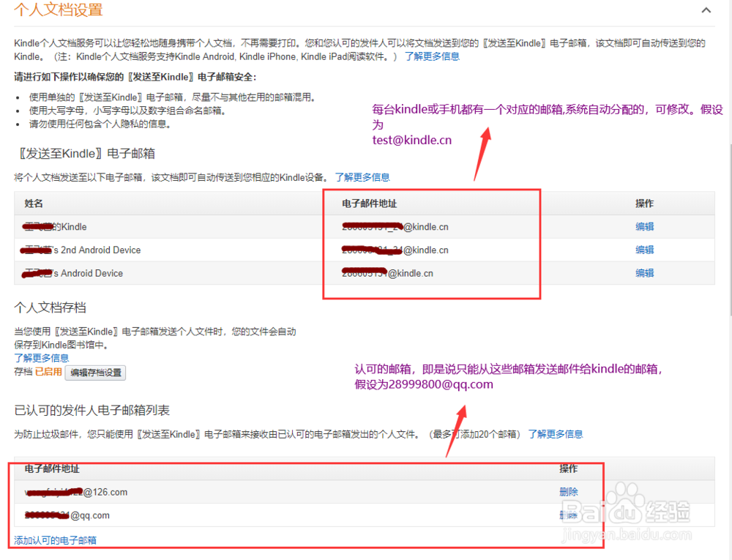This screenshot has height=560, width=732.
Task: Click the 个人文档设置 section title
Action: coord(59,10)
